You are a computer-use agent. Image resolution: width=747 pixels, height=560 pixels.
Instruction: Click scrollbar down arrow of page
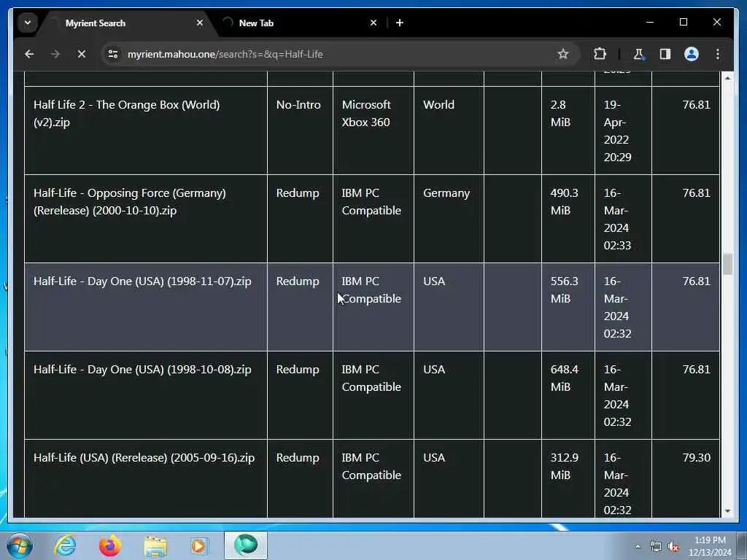point(727,511)
